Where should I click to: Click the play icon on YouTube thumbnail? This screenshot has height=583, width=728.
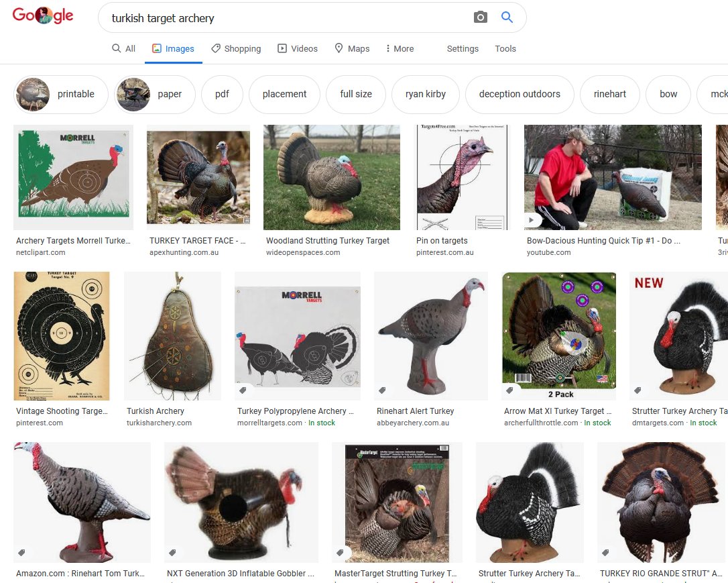click(x=531, y=220)
